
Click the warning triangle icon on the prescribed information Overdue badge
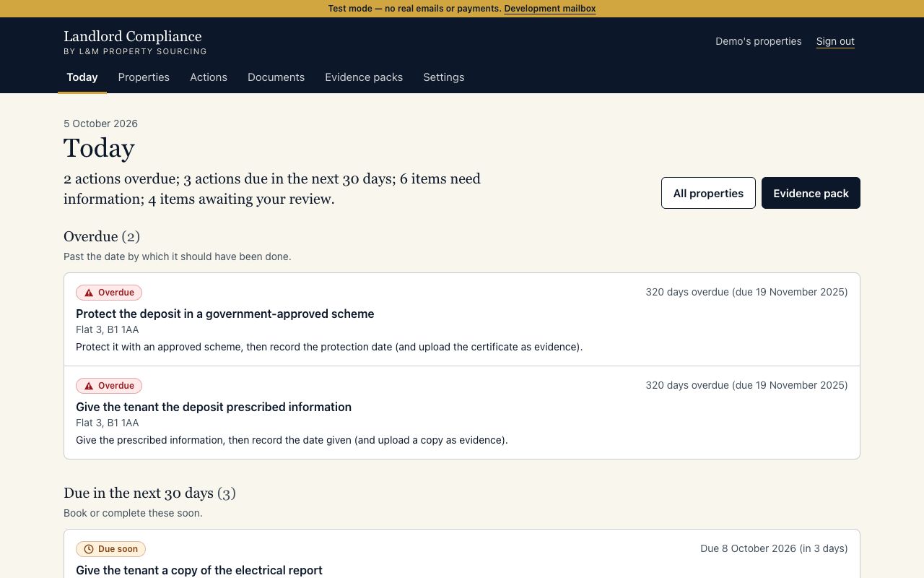[x=89, y=386]
